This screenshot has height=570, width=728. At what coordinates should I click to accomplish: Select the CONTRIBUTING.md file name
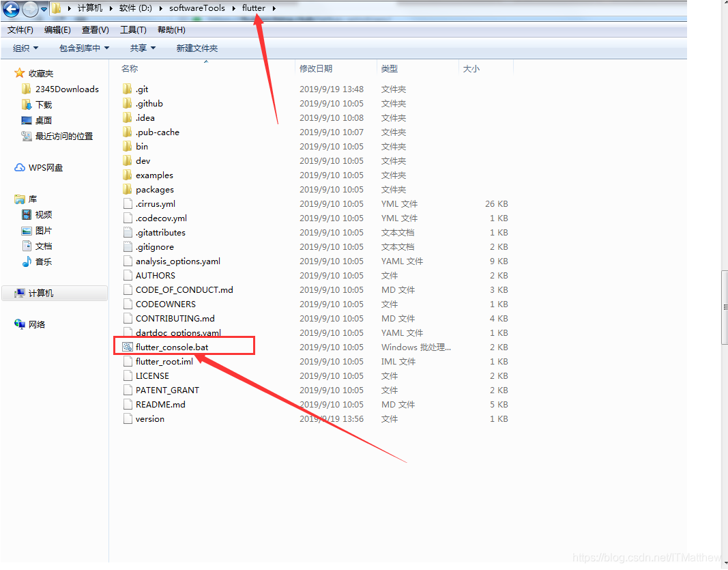tap(175, 319)
